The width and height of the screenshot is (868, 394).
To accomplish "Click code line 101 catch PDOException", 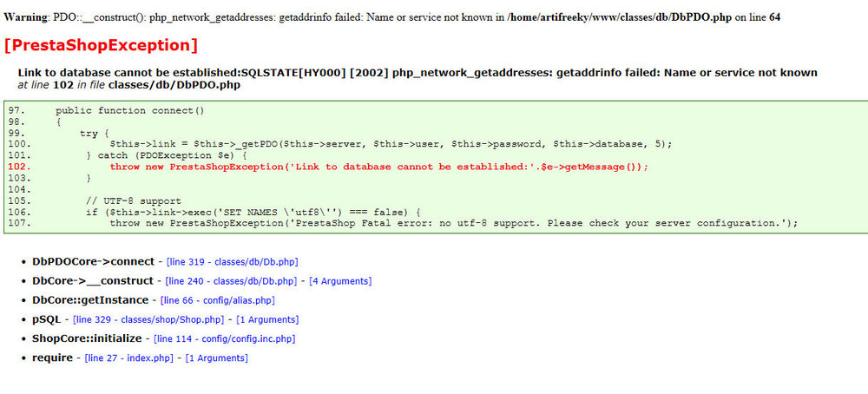I will tap(168, 155).
